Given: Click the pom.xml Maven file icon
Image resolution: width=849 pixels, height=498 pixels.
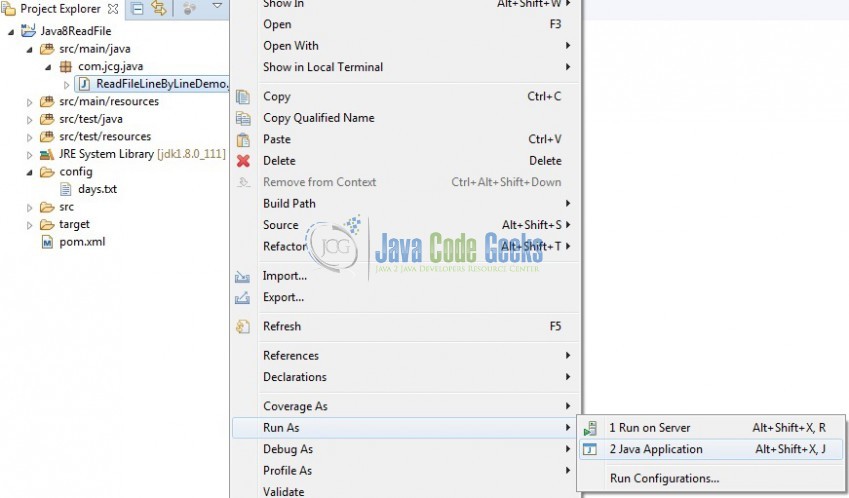Looking at the screenshot, I should (47, 242).
